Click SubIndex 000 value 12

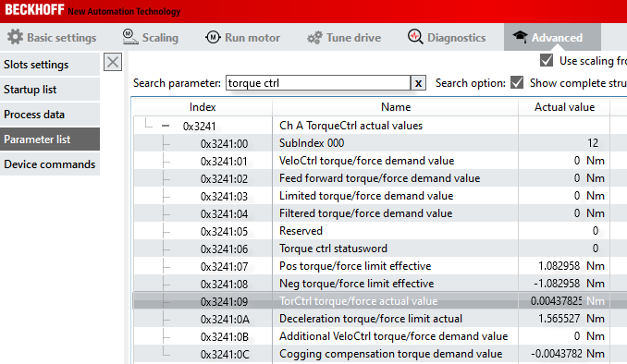(593, 143)
